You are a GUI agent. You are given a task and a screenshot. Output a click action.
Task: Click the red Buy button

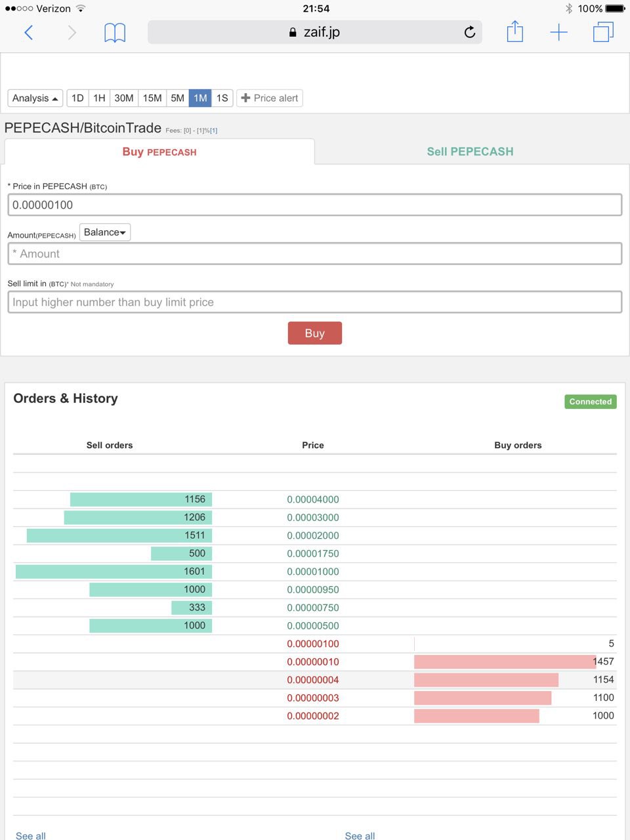[315, 333]
